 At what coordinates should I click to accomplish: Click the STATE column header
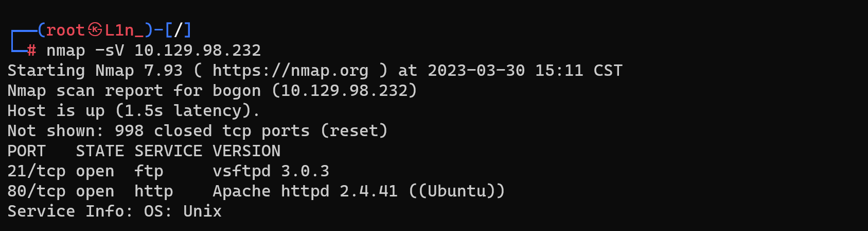(x=100, y=151)
